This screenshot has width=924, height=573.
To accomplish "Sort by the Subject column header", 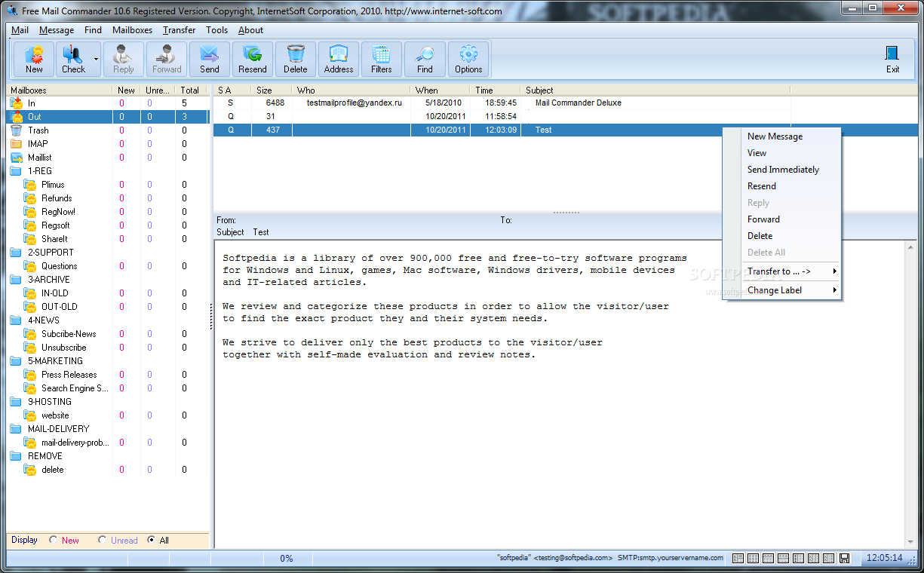I will [x=655, y=90].
